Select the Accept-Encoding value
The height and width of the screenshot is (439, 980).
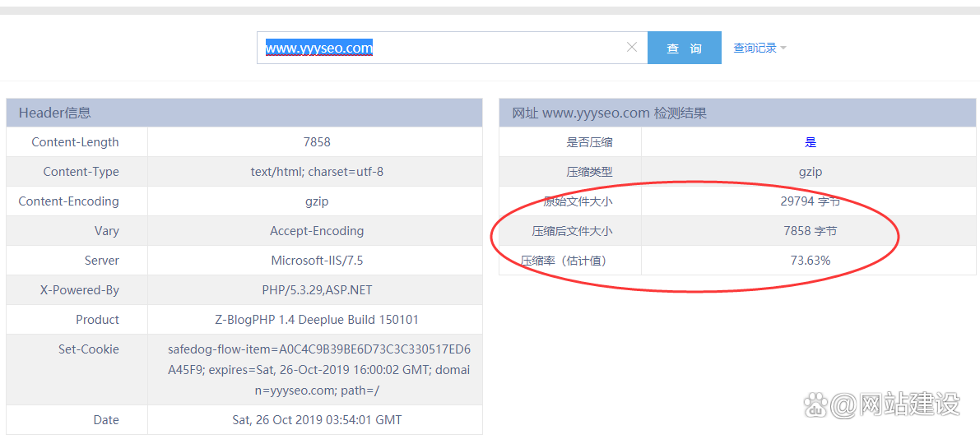click(316, 231)
